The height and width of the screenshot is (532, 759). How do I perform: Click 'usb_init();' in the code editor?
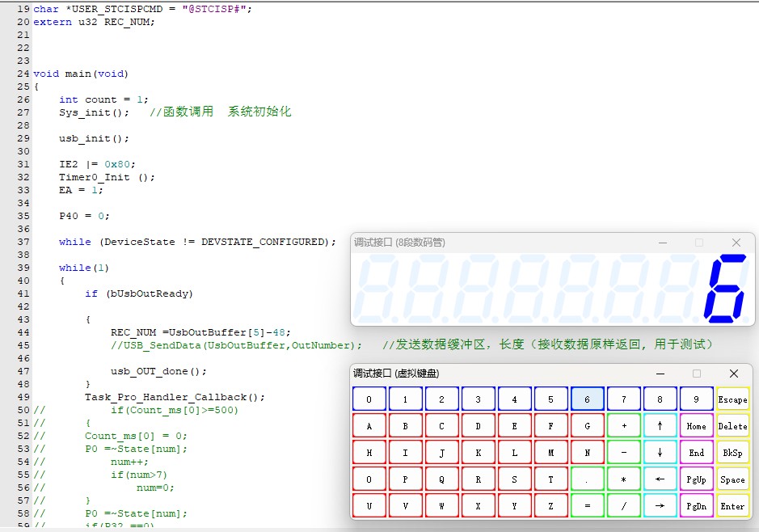tap(95, 138)
